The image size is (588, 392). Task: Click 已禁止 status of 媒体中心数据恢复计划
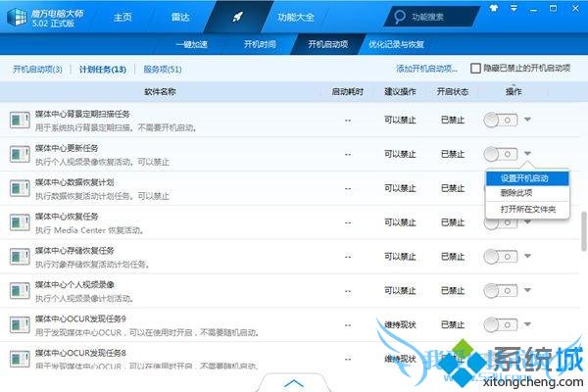click(453, 189)
